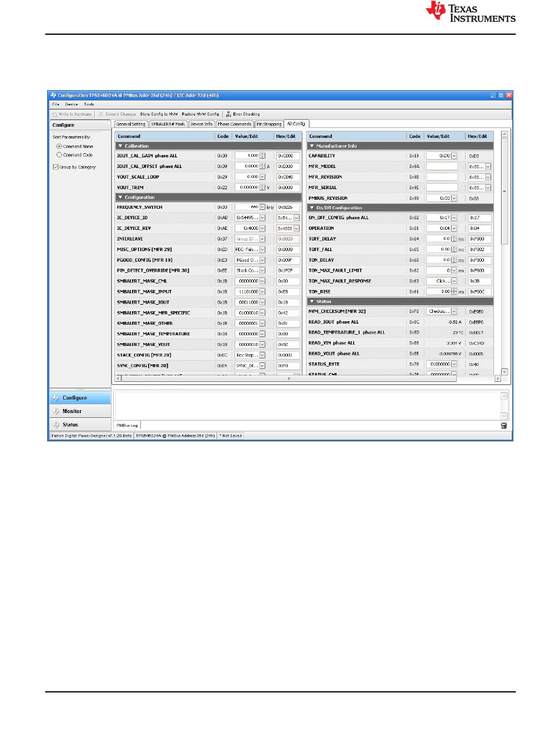Open the Tools menu
Viewport: 560px width, 729px height.
[x=88, y=104]
